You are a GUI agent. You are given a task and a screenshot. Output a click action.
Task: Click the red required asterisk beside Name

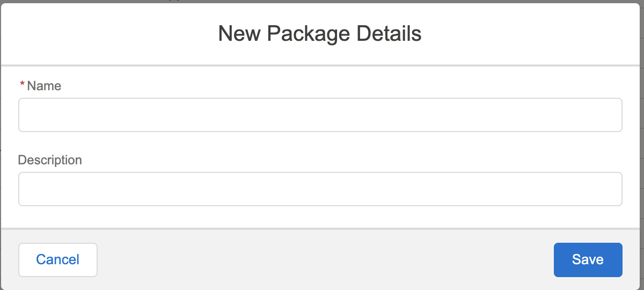[x=23, y=85]
